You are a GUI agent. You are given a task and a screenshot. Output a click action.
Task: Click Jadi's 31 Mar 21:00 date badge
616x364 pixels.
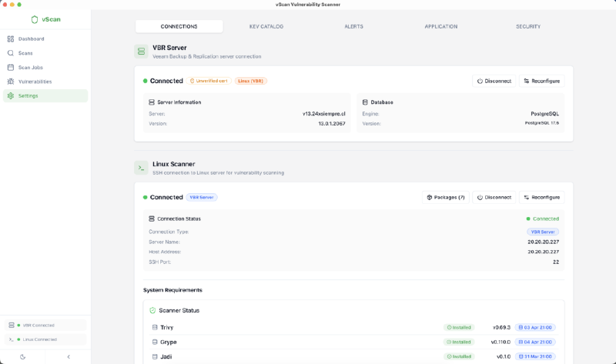(x=535, y=356)
